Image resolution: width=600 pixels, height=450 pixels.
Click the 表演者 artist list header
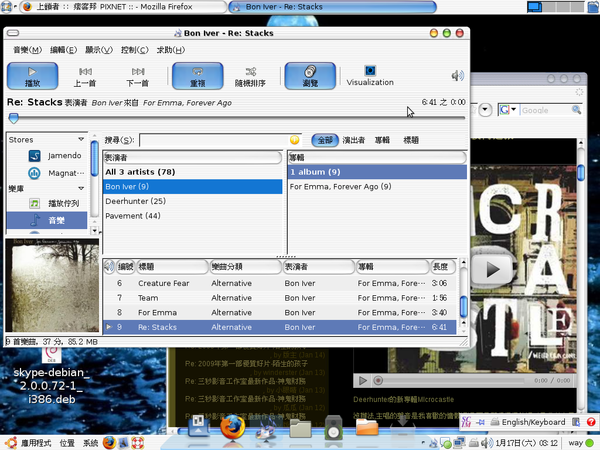[x=192, y=157]
